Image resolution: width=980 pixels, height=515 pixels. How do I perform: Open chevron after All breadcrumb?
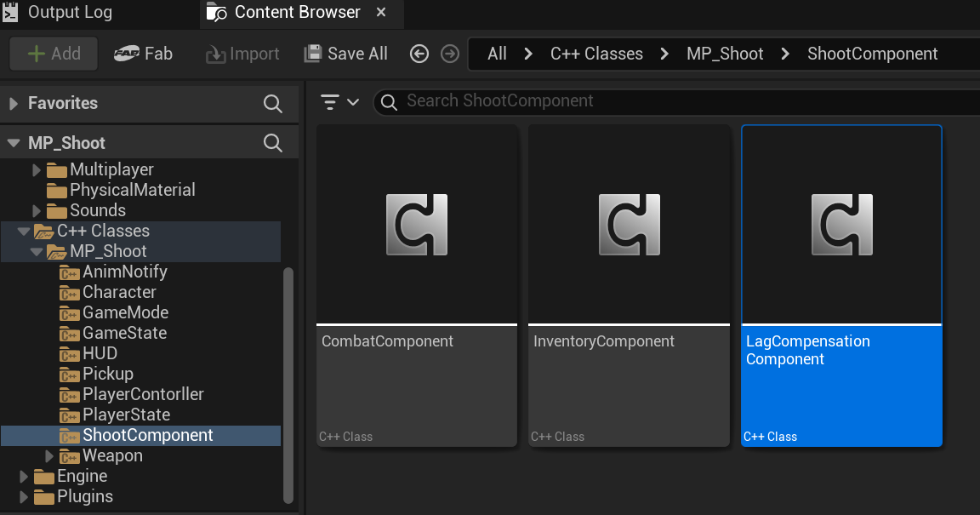click(x=529, y=54)
